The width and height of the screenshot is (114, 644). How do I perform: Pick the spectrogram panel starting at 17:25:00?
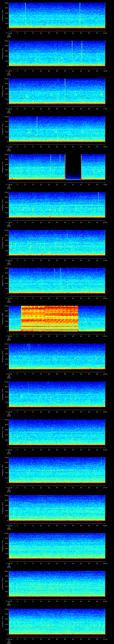coord(57,432)
